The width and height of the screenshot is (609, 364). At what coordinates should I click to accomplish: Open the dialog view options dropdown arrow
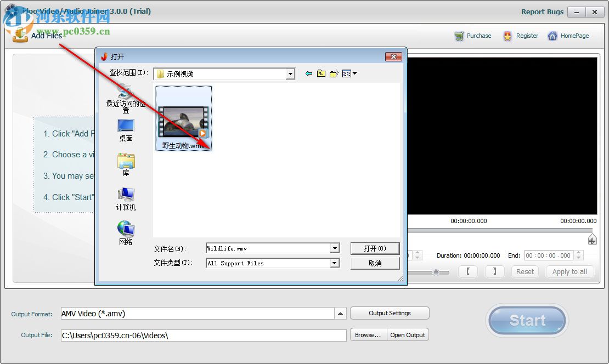point(354,73)
